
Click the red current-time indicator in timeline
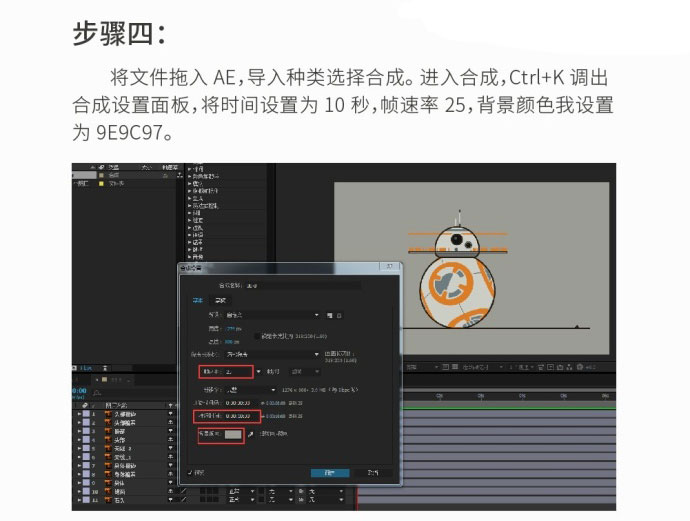tap(357, 497)
